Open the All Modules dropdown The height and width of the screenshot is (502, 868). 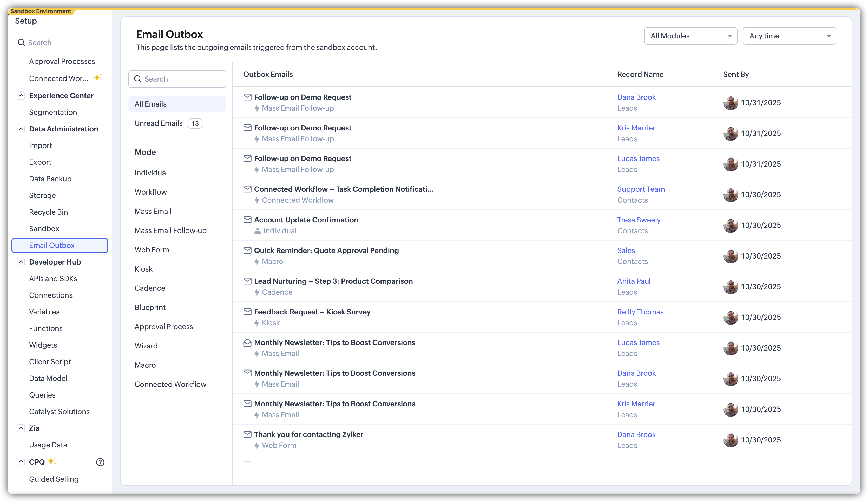[x=690, y=36]
